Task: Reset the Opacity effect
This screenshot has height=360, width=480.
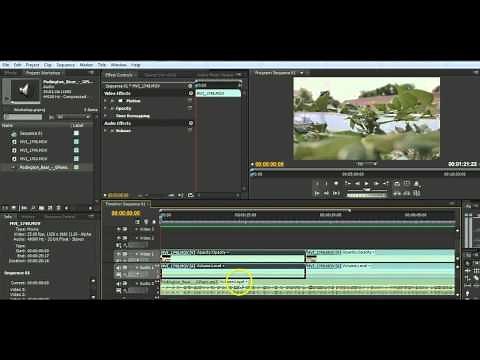Action: pyautogui.click(x=190, y=108)
